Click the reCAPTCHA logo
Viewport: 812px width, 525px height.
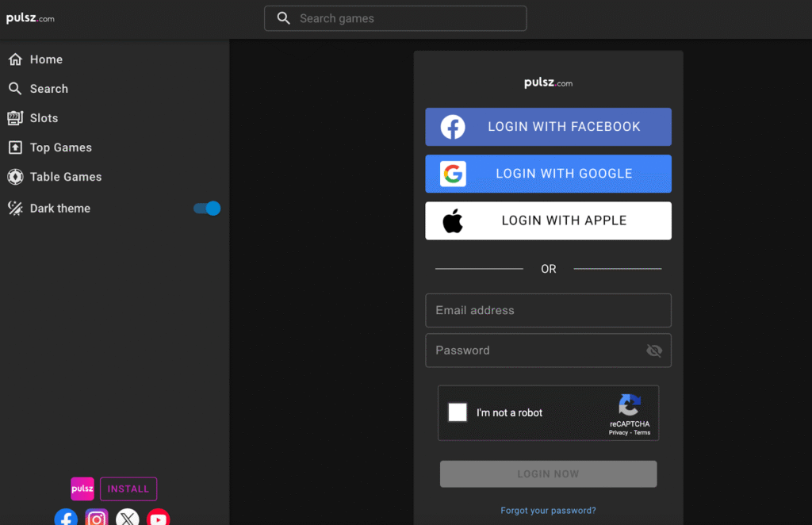tap(630, 405)
